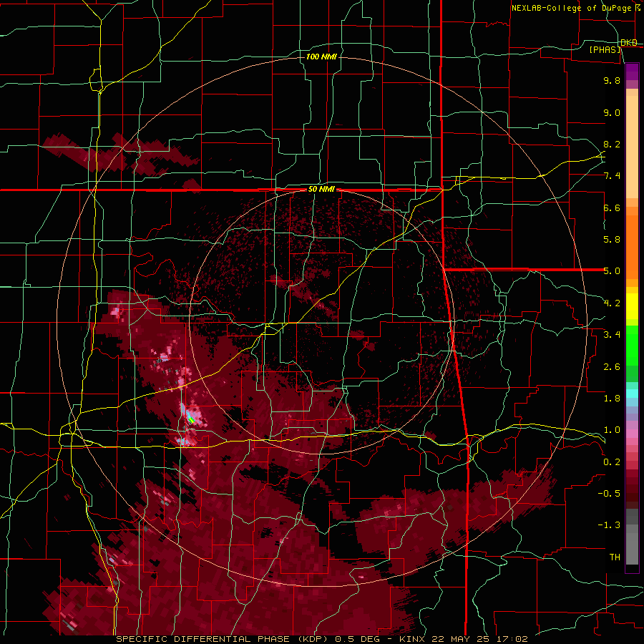The image size is (644, 644).
Task: Select the 5.0 value on the color scale
Action: [612, 271]
